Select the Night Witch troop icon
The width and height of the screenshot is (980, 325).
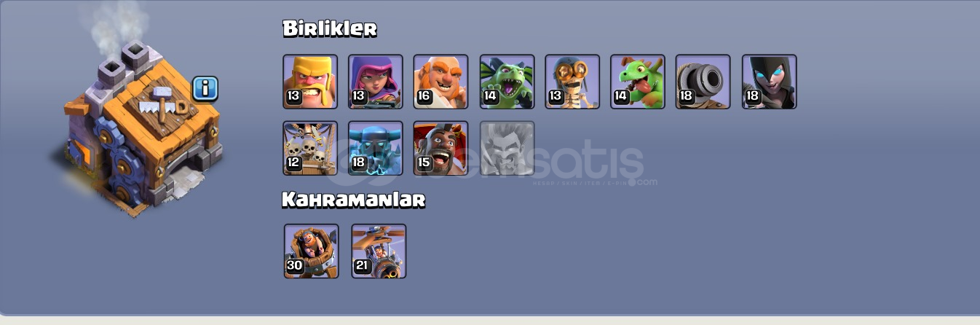(770, 82)
